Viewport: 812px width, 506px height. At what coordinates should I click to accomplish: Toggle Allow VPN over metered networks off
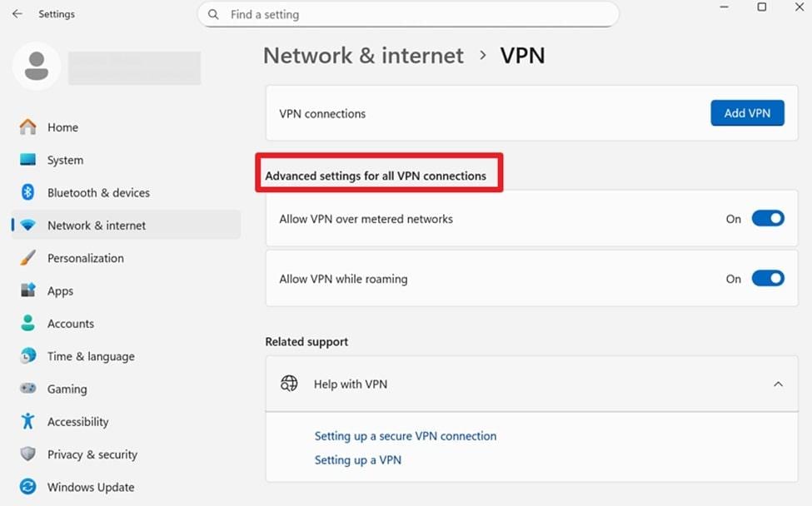(x=767, y=218)
